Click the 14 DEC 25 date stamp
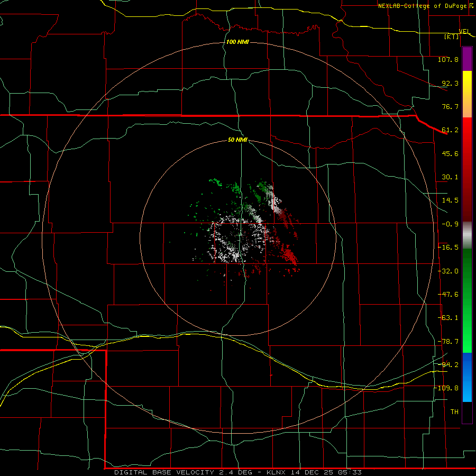 pyautogui.click(x=312, y=472)
